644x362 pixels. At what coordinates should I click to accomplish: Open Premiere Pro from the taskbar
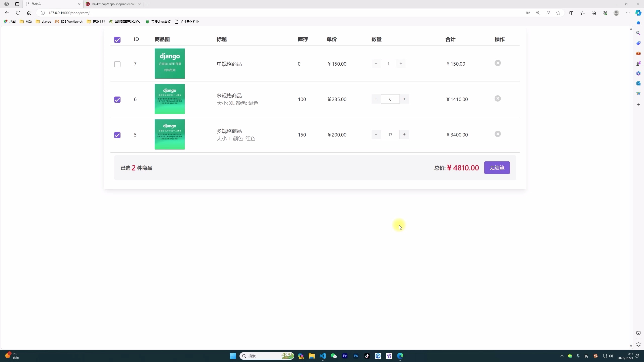tap(345, 356)
